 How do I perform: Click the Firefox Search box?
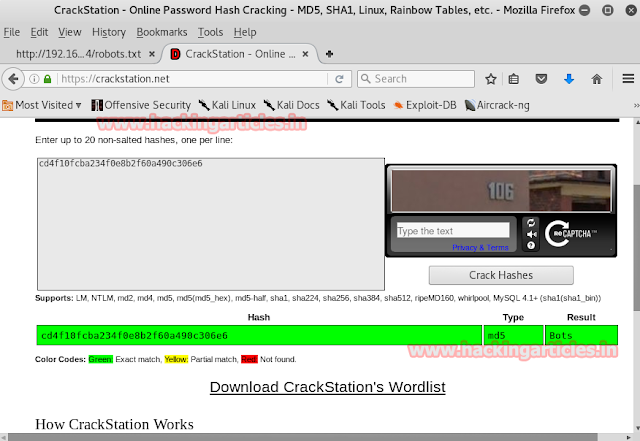click(416, 79)
